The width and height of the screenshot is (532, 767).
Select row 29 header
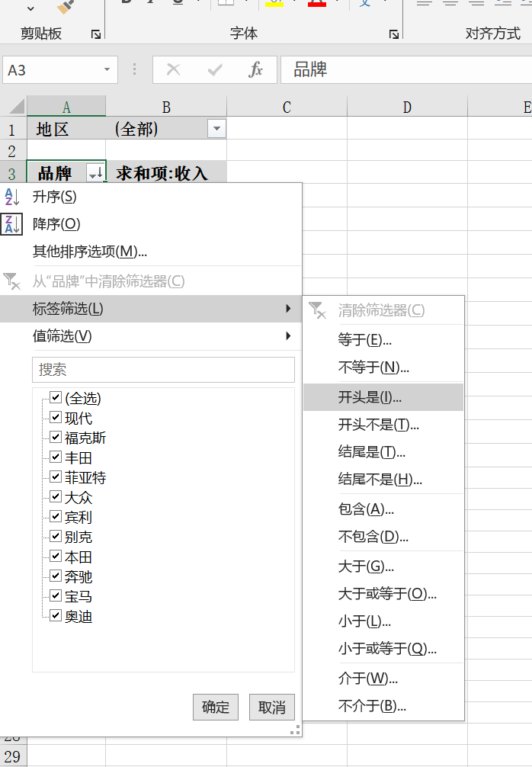(x=13, y=756)
